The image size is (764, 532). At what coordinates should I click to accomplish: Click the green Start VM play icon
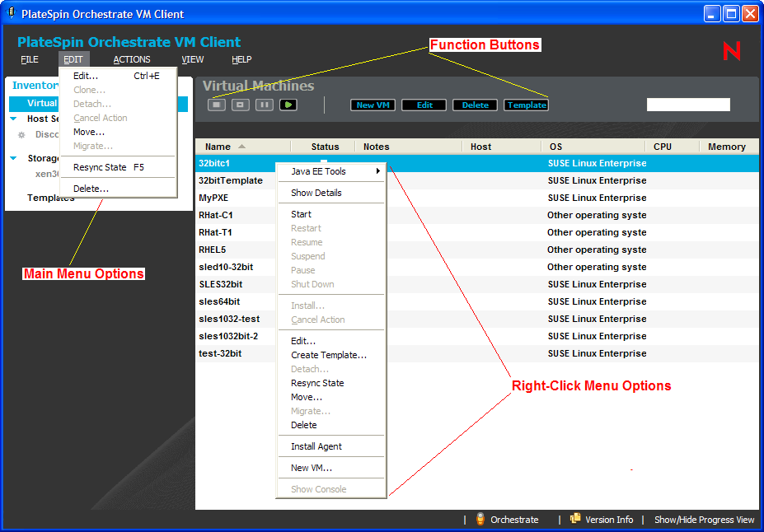pos(288,105)
